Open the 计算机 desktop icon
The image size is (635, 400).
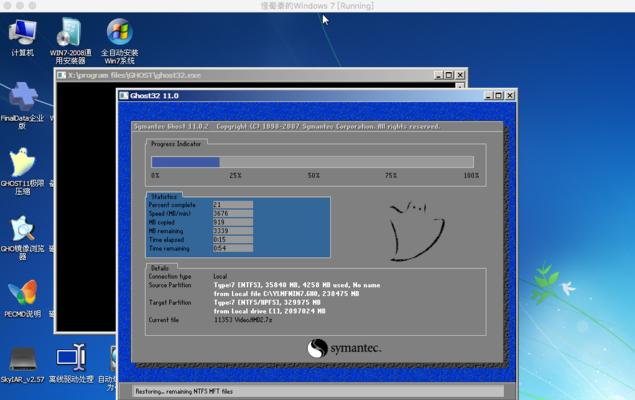pyautogui.click(x=22, y=38)
